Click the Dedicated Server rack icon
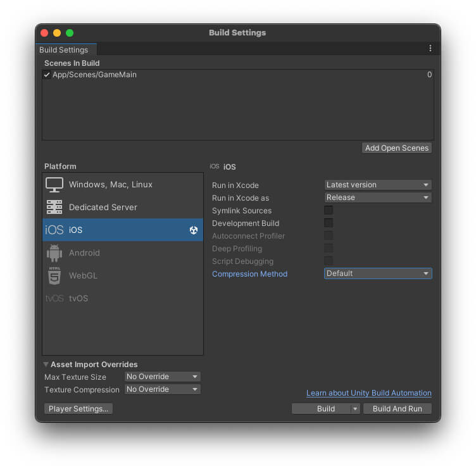Screen dimensions: 476x469 pos(54,207)
